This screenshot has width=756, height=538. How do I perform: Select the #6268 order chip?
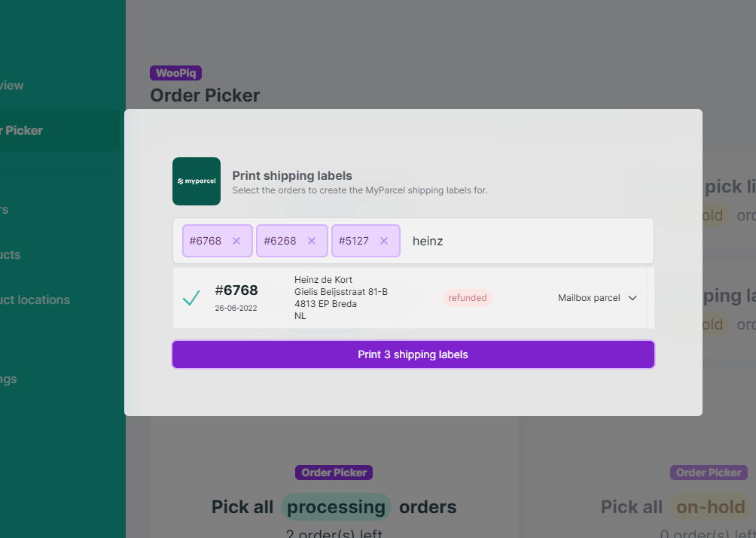pos(292,241)
